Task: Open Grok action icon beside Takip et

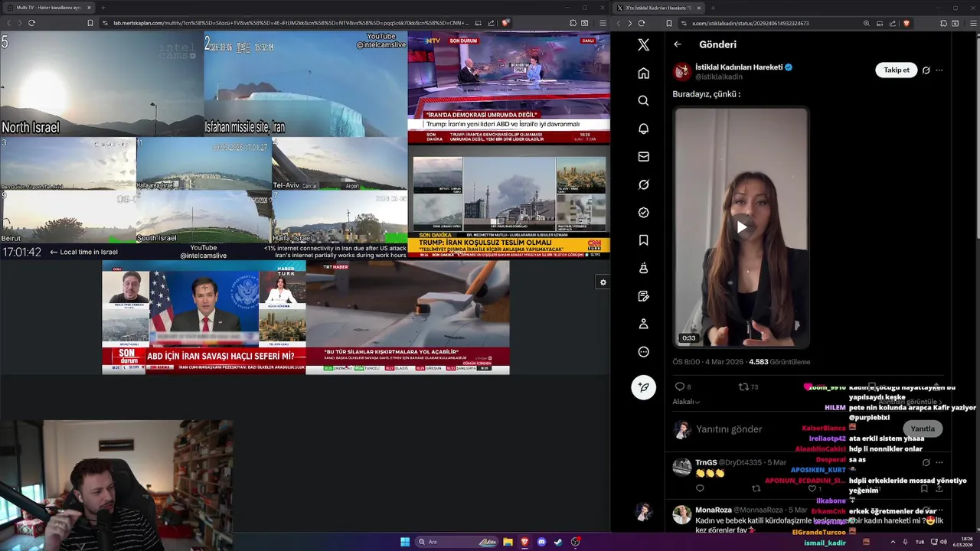Action: tap(926, 70)
